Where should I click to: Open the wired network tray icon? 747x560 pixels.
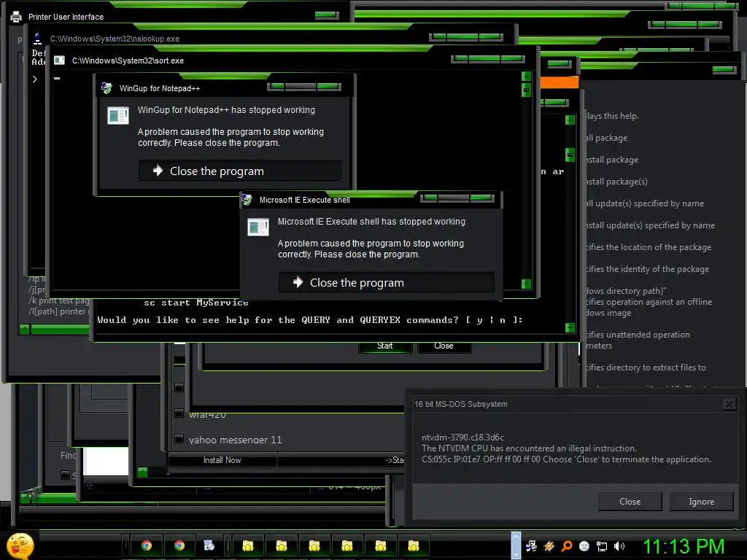602,546
